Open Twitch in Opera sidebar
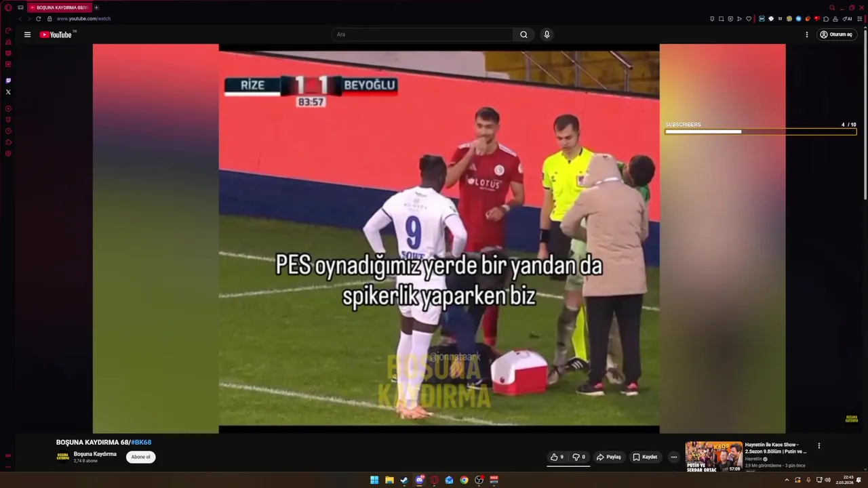Screen dimensions: 868x488 coord(8,81)
